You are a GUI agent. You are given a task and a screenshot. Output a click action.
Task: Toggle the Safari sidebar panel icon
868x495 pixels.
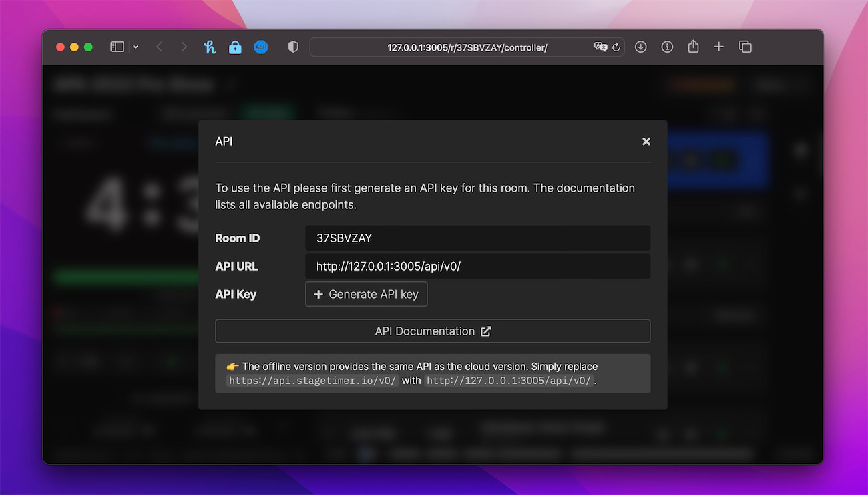[x=117, y=47]
